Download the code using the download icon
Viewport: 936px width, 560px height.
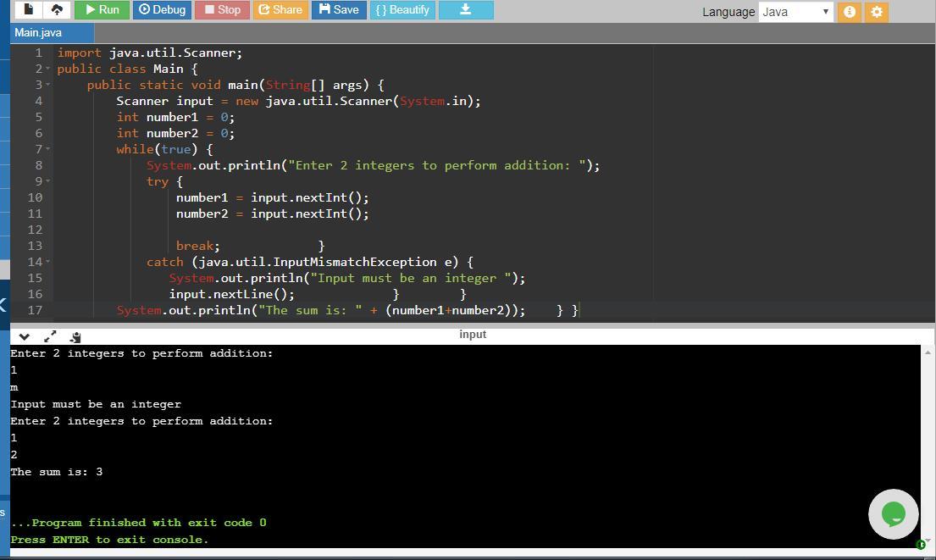465,9
